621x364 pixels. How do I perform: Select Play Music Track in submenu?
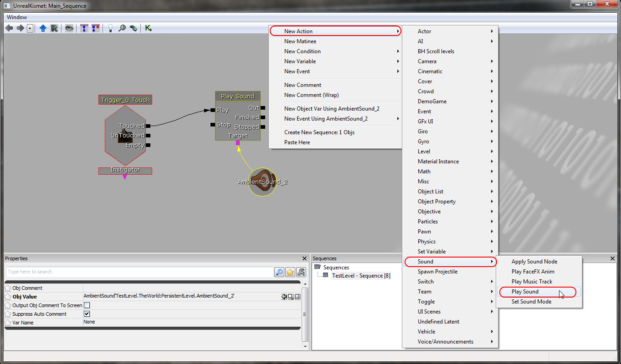(539, 281)
